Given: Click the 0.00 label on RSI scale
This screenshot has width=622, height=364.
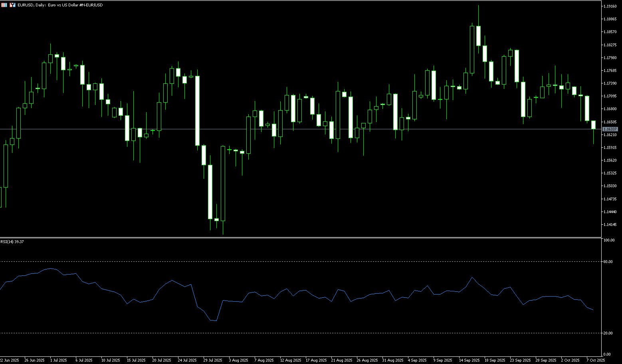Looking at the screenshot, I should 607,354.
